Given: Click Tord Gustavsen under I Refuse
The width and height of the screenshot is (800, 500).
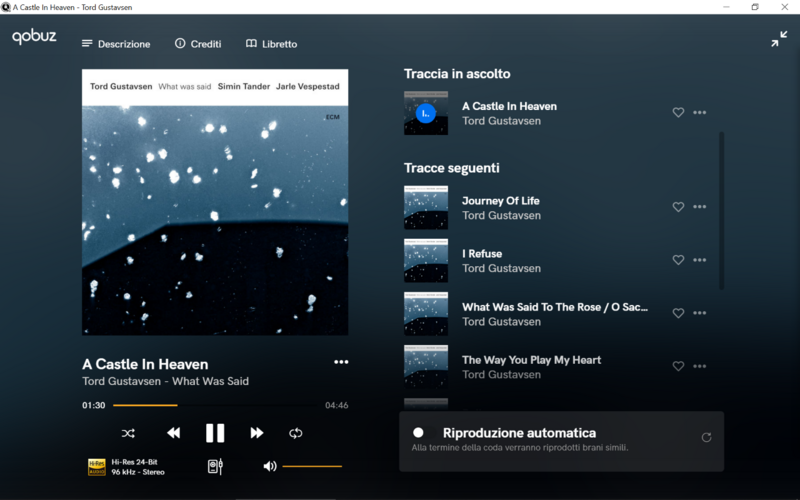Looking at the screenshot, I should (x=502, y=268).
